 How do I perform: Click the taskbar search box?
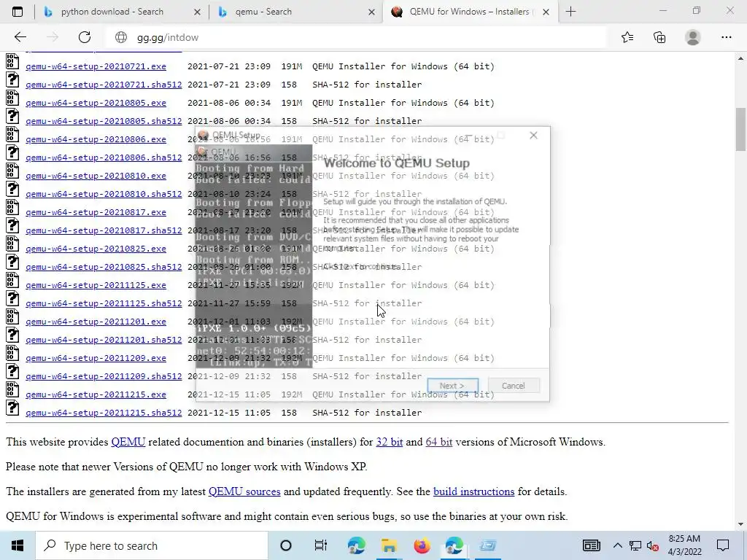[152, 545]
